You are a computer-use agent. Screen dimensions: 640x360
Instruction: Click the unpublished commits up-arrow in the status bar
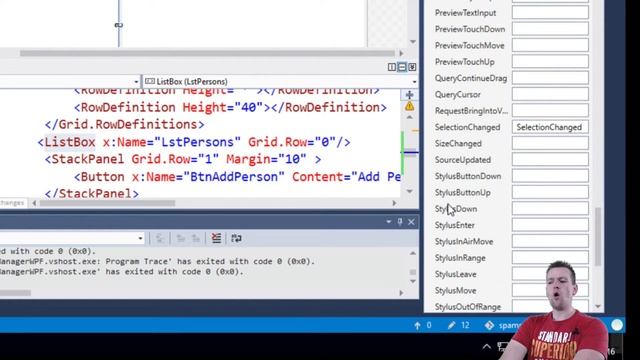coord(417,325)
